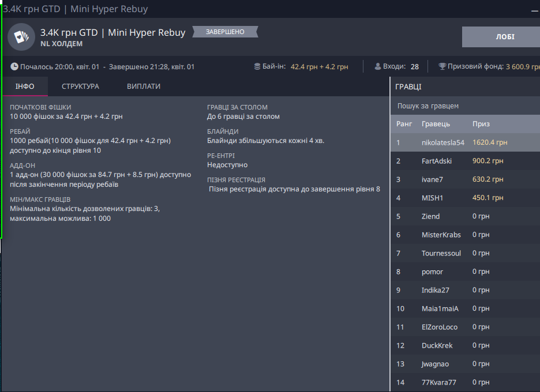
Task: Select player pomor row
Action: pos(465,272)
